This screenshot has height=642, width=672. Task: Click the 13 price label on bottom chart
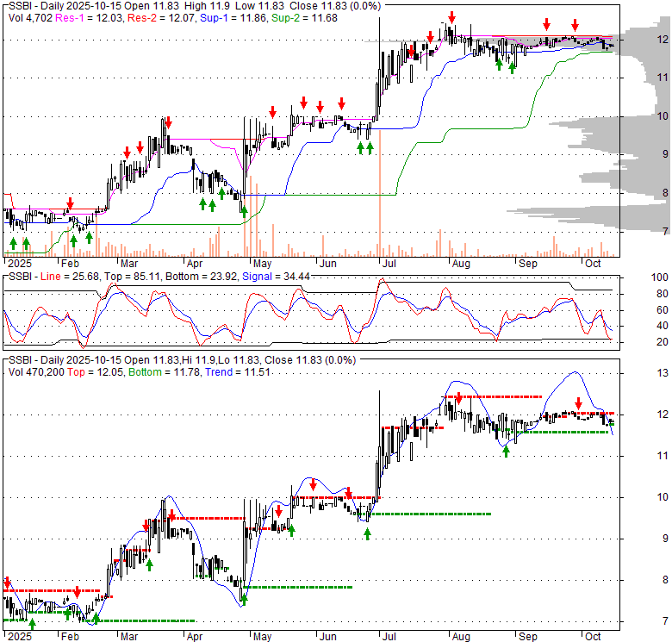(663, 373)
